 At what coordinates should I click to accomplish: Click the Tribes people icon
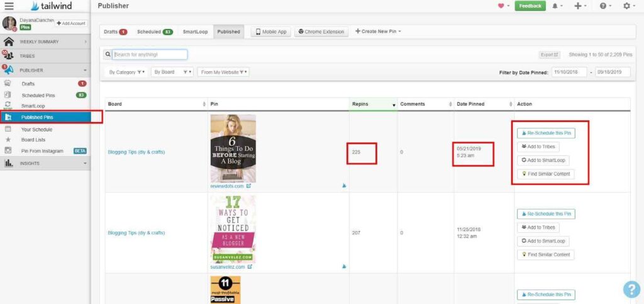(x=9, y=55)
